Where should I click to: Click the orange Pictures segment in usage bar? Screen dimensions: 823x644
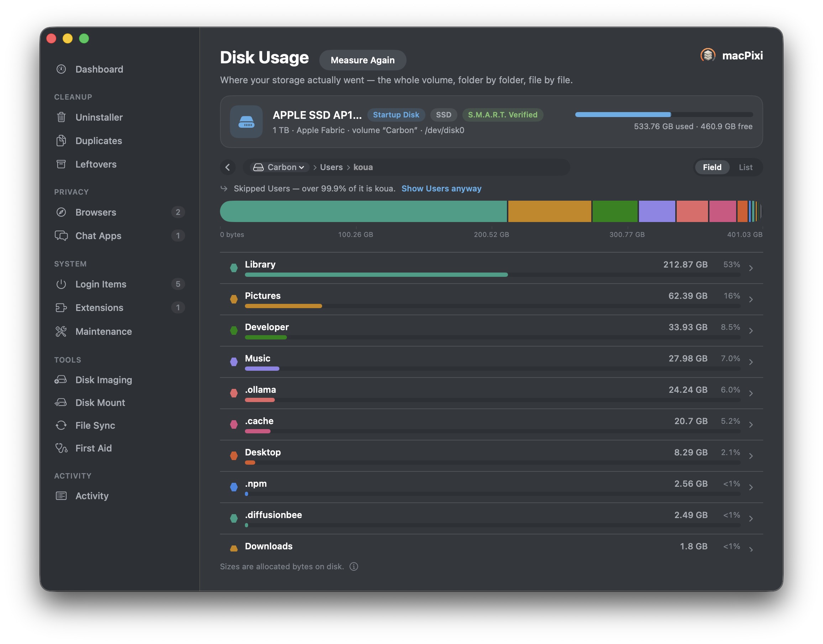click(x=550, y=211)
